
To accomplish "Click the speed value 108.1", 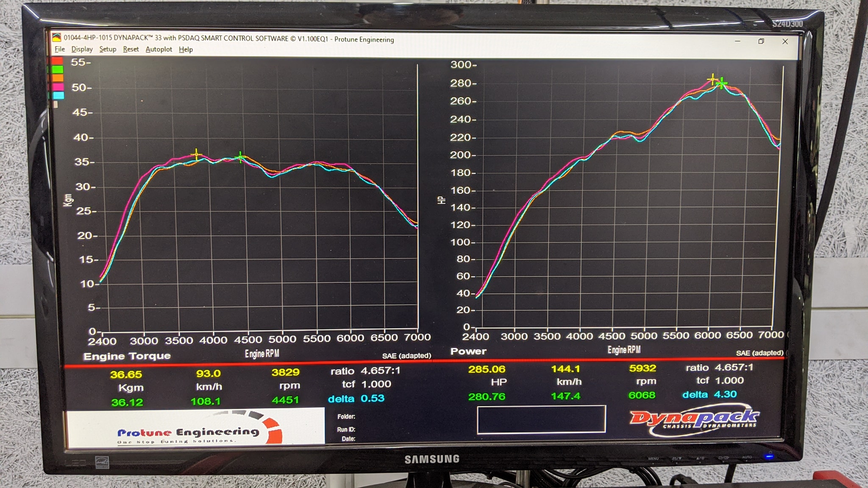I will 206,401.
